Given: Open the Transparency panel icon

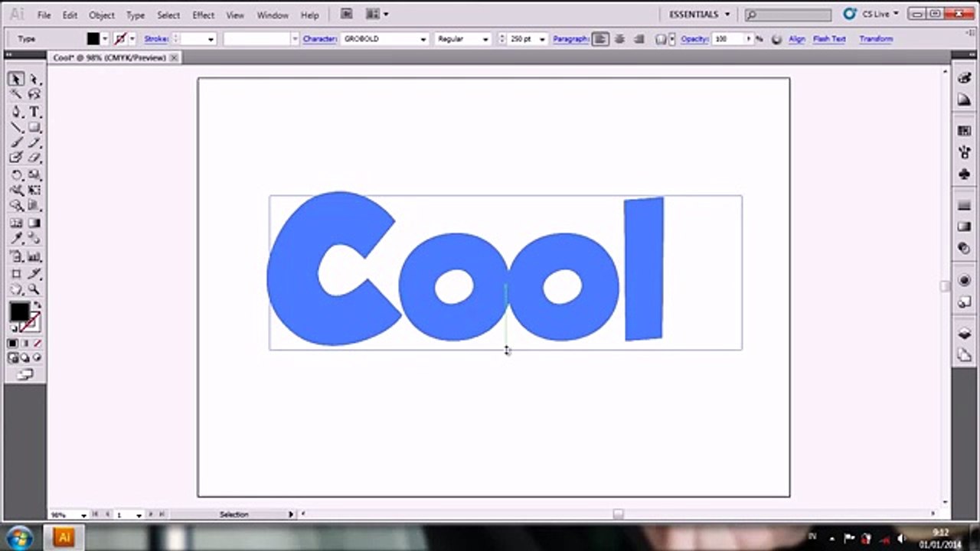Looking at the screenshot, I should [x=965, y=249].
